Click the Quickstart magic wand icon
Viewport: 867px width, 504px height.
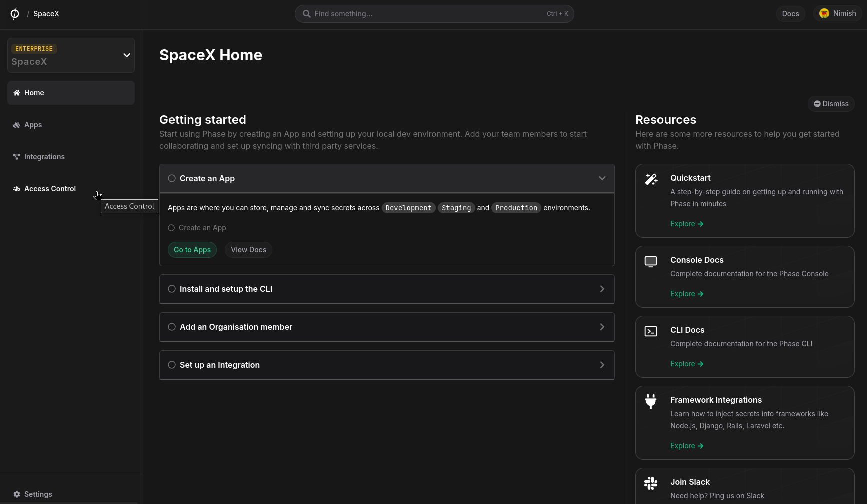click(x=651, y=179)
